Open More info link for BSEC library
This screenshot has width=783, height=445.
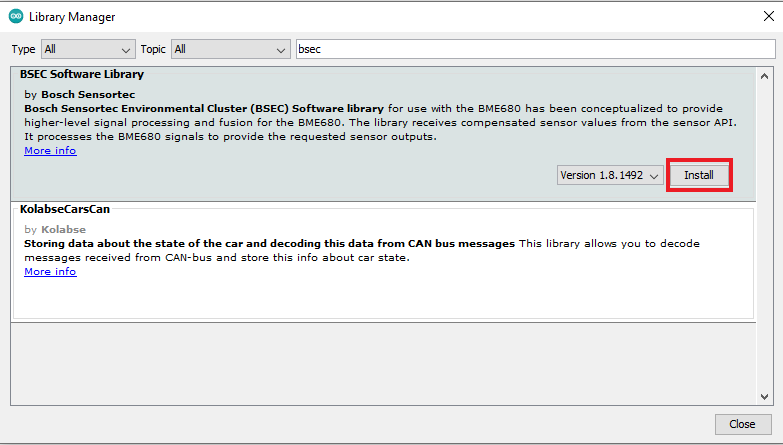tap(50, 150)
